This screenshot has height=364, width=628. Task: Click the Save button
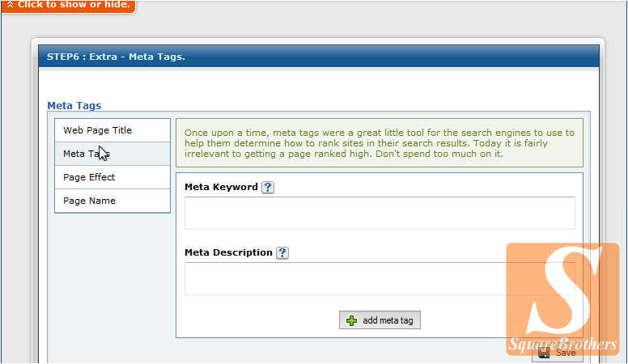pyautogui.click(x=558, y=353)
